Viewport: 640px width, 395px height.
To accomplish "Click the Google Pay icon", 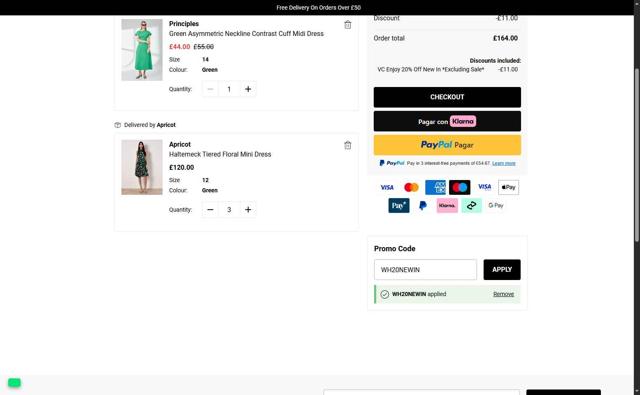I will coord(496,206).
